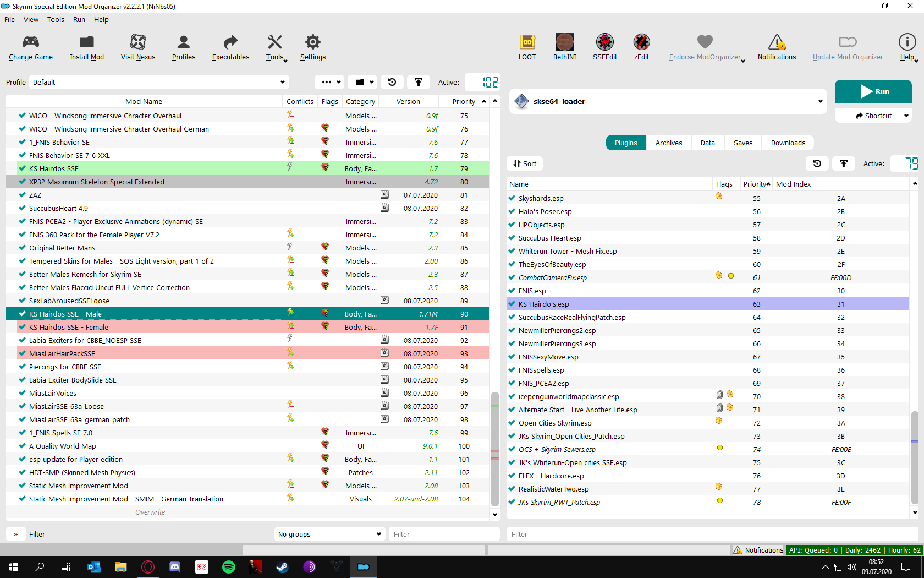Click the Run button
Screen dimensions: 924x578
(873, 91)
